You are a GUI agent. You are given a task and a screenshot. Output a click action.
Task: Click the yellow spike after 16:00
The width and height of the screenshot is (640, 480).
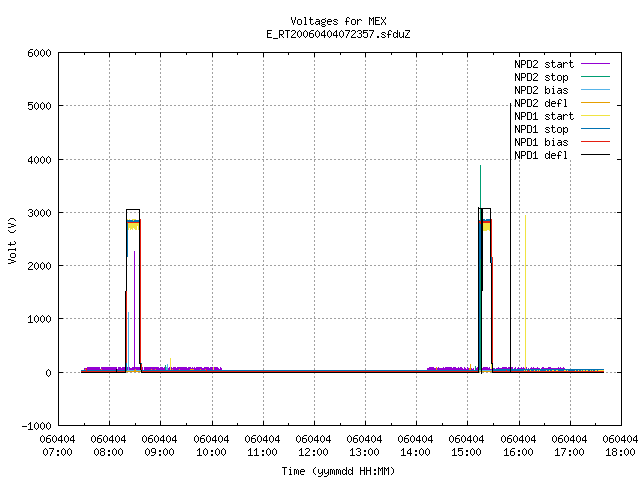click(x=525, y=292)
